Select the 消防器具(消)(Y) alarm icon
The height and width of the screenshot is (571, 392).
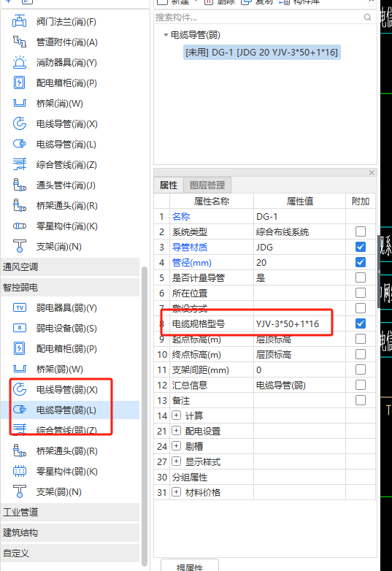(x=19, y=62)
